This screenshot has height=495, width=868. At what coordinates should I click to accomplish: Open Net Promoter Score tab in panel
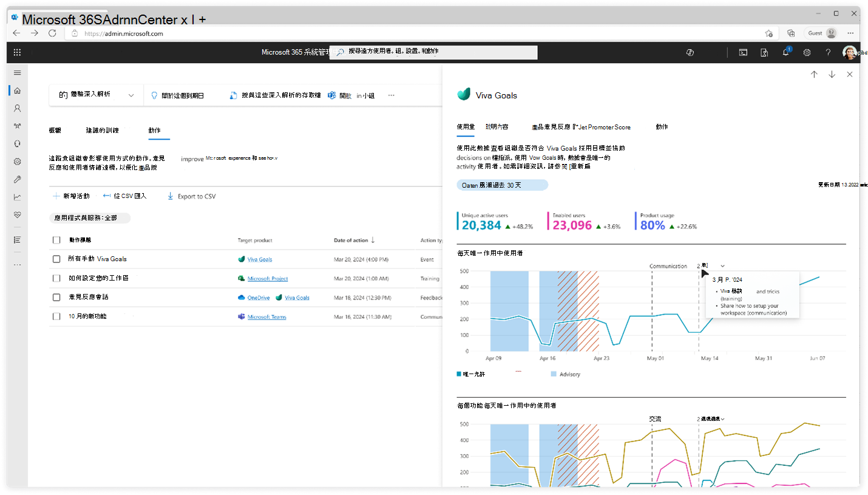(x=581, y=127)
